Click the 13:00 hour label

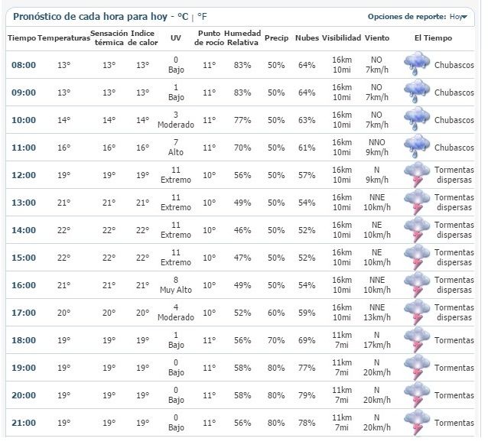(x=24, y=203)
